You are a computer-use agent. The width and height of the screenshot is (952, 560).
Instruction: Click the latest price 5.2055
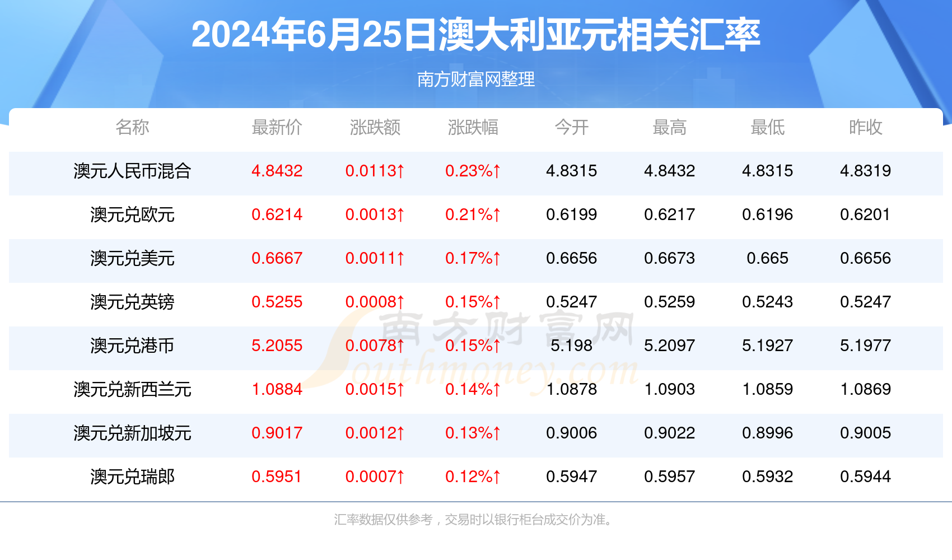(277, 346)
